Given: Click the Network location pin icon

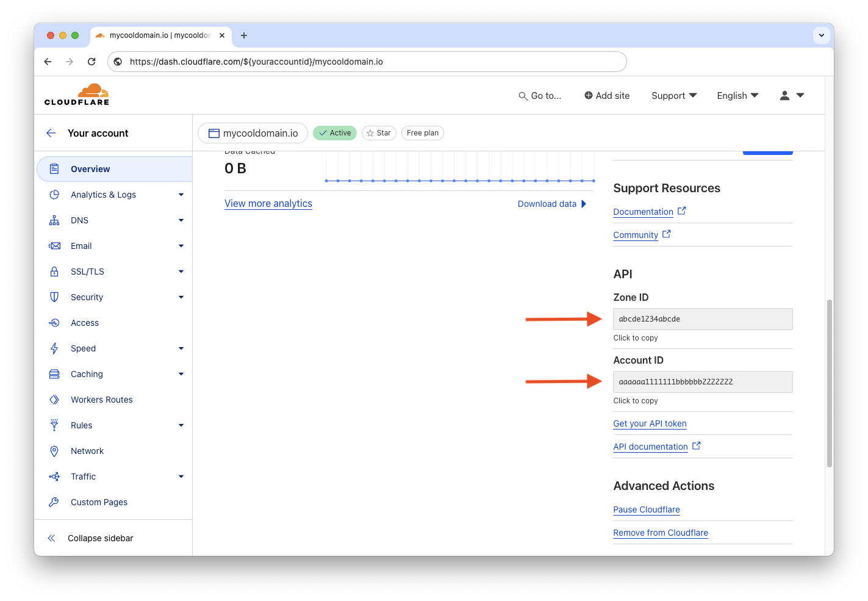Looking at the screenshot, I should tap(54, 451).
